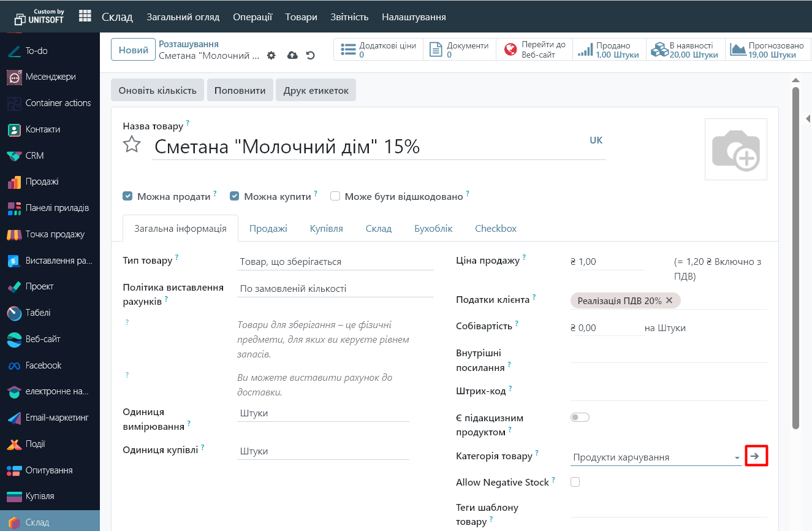The width and height of the screenshot is (812, 531).
Task: Open product category via arrow link
Action: [755, 456]
